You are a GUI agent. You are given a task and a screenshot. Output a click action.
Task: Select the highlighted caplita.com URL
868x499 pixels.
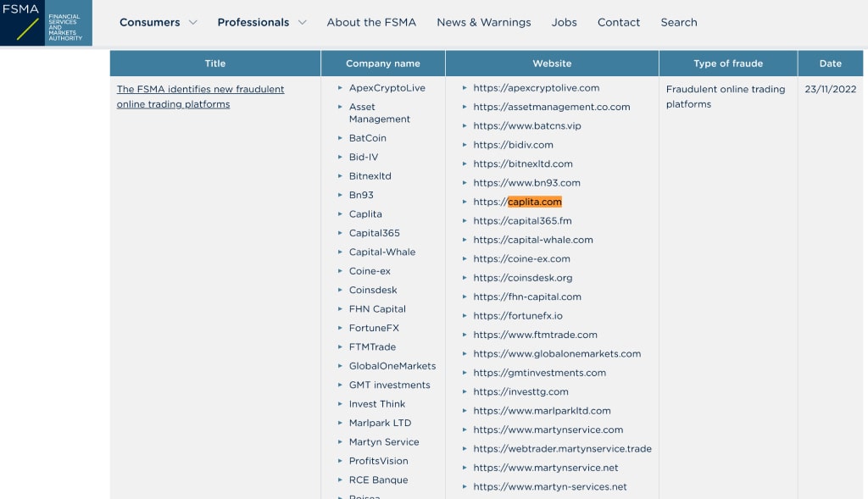[535, 202]
